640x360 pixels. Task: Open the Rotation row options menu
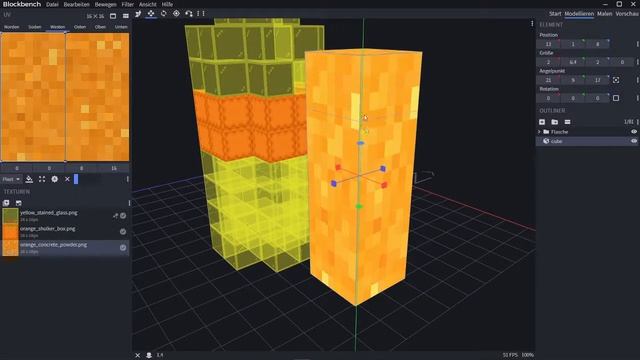coord(637,98)
